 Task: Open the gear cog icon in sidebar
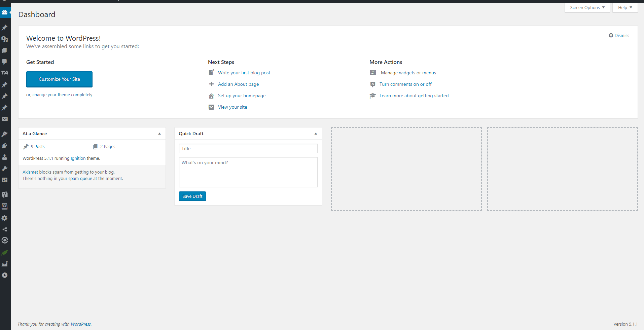coord(5,218)
